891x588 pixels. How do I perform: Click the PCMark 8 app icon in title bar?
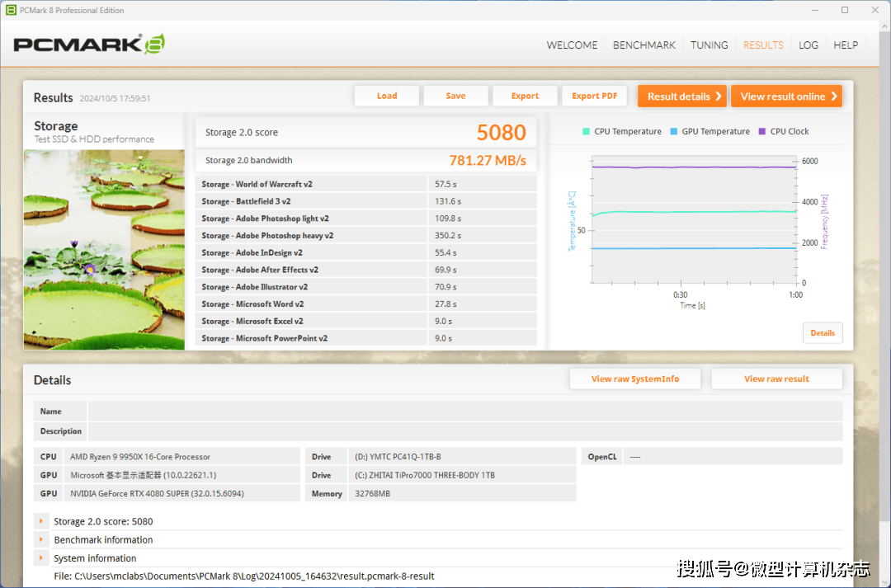pos(11,10)
